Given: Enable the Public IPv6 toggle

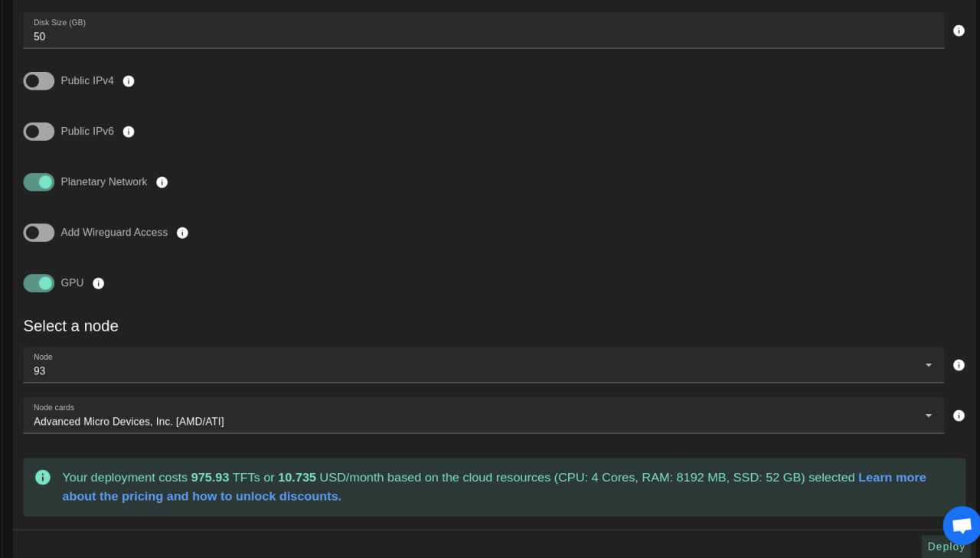Looking at the screenshot, I should pos(38,131).
